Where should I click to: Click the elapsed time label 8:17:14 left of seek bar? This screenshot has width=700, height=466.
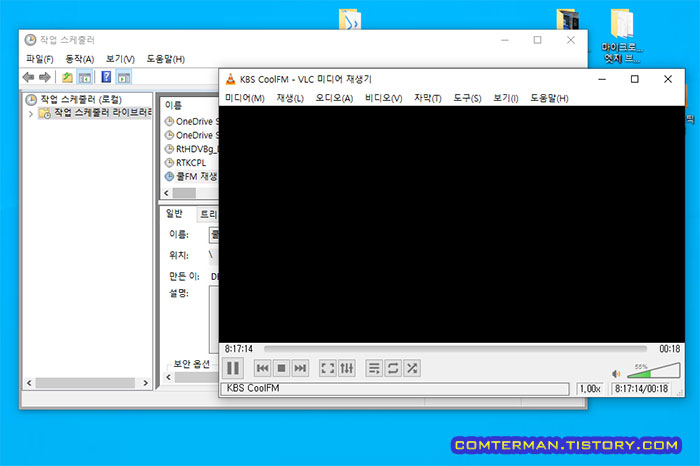[x=238, y=349]
